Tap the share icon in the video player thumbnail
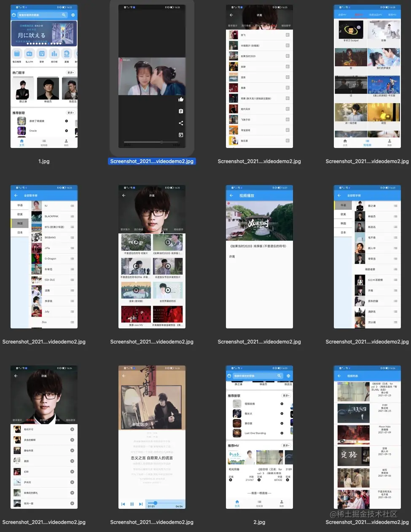Image resolution: width=411 pixels, height=532 pixels. click(181, 123)
